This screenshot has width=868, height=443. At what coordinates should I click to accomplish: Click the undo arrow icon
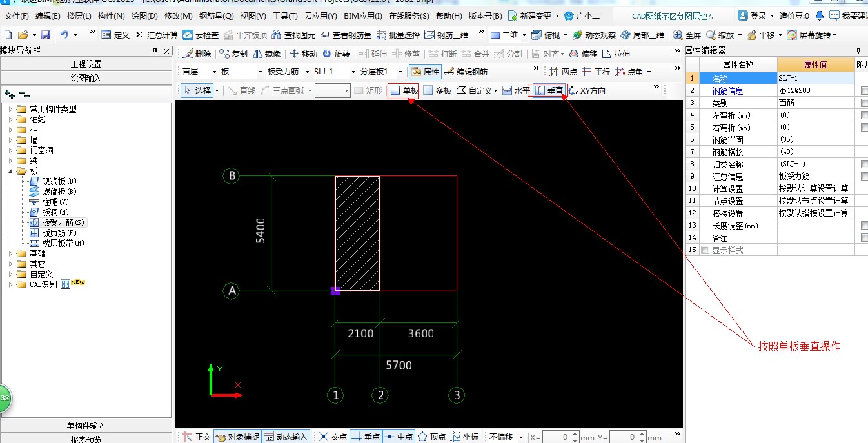tap(64, 35)
